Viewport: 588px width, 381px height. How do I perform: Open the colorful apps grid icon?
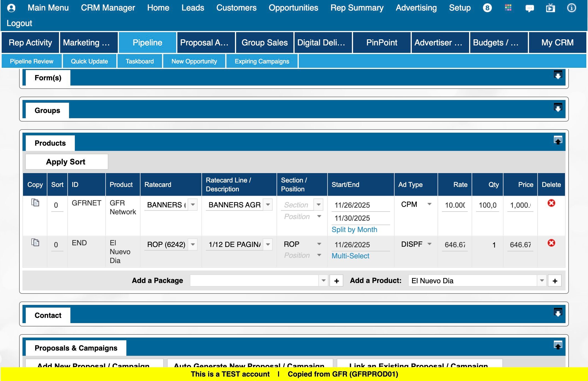coord(508,8)
